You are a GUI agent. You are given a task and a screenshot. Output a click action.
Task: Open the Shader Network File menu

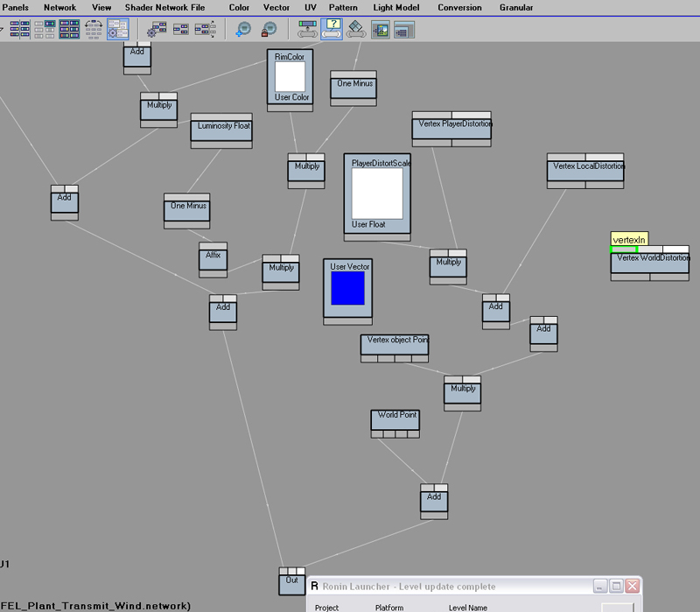coord(164,8)
